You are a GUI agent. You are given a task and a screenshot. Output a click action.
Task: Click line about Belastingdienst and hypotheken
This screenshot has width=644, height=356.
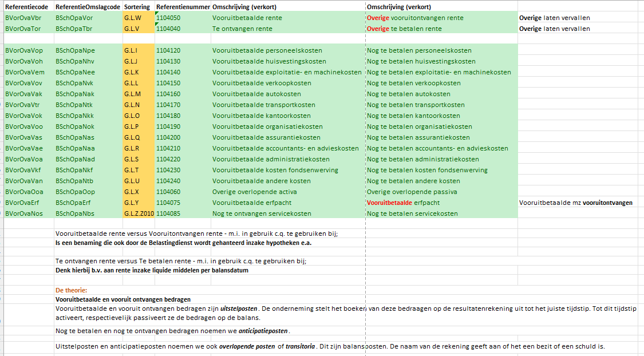183,243
